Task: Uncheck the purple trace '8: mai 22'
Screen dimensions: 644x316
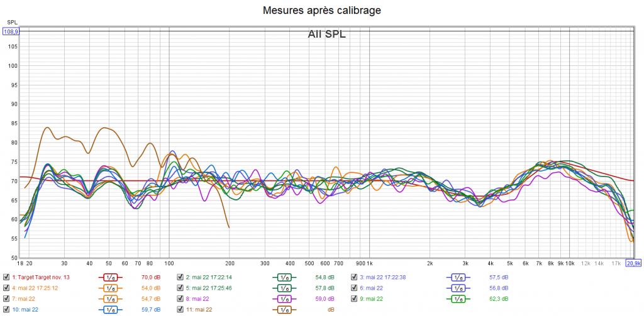Action: [180, 298]
